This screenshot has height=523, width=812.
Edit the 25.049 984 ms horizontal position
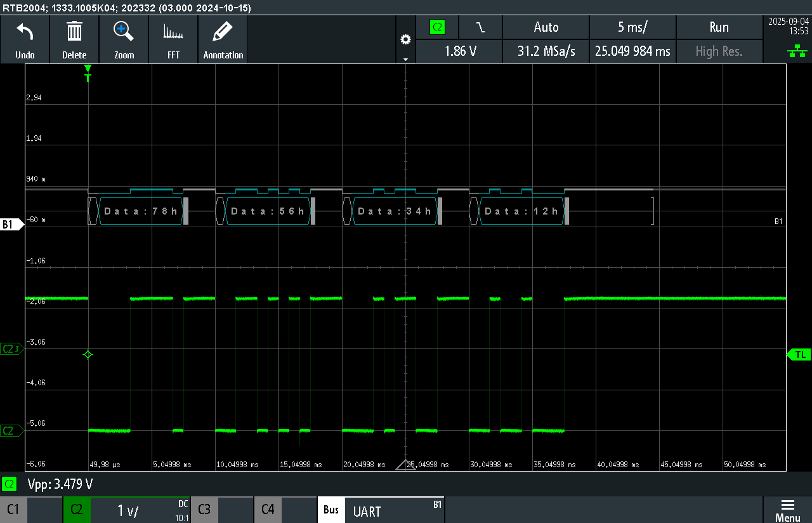(632, 51)
